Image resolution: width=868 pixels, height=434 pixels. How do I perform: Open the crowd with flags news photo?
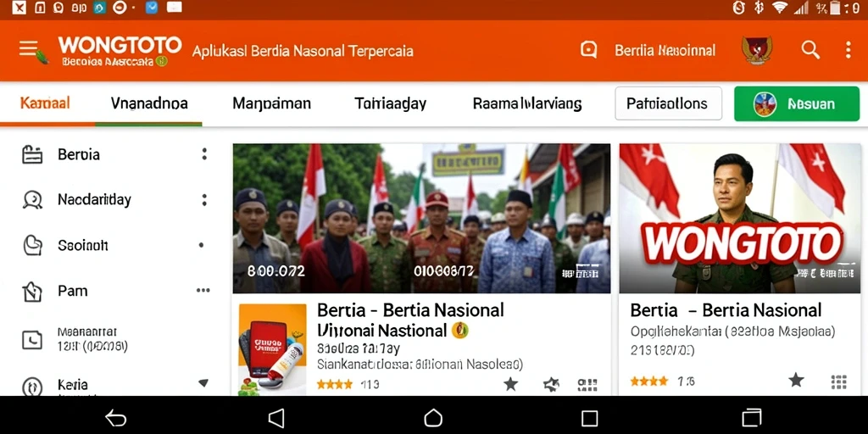[421, 219]
